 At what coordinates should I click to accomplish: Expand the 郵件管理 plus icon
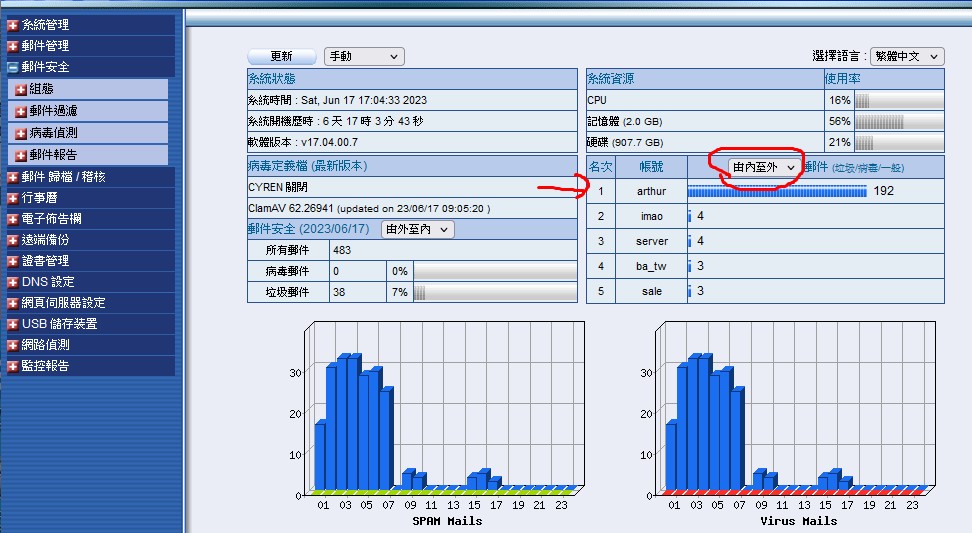click(x=13, y=46)
